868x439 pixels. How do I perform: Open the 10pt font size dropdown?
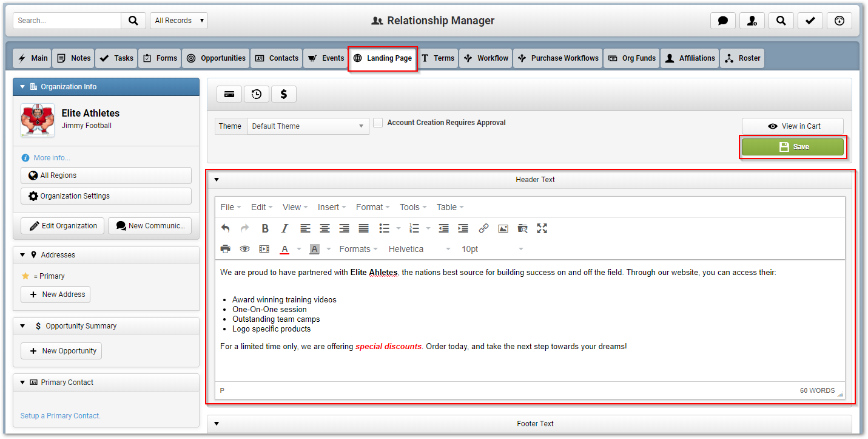click(492, 249)
